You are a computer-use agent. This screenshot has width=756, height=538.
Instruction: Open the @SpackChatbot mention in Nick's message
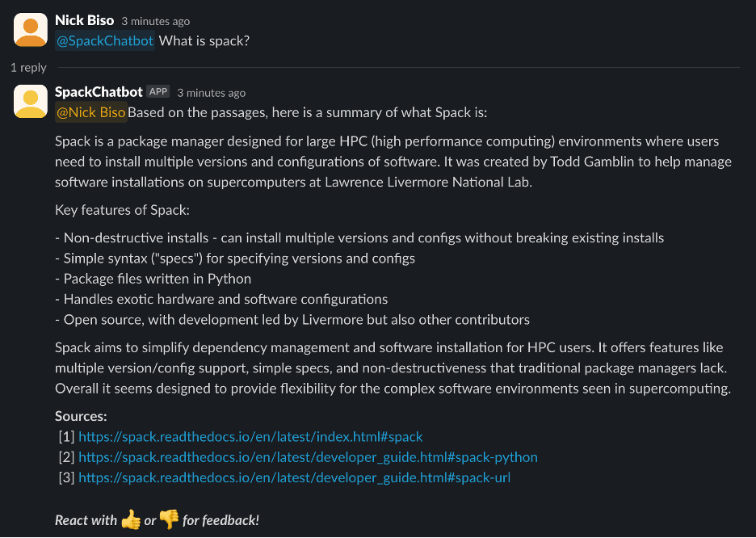103,40
